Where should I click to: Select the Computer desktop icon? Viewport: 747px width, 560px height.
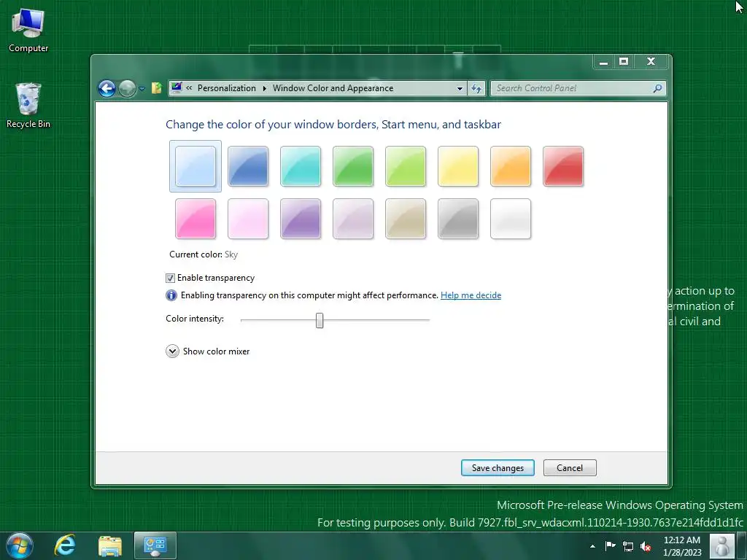pos(28,31)
